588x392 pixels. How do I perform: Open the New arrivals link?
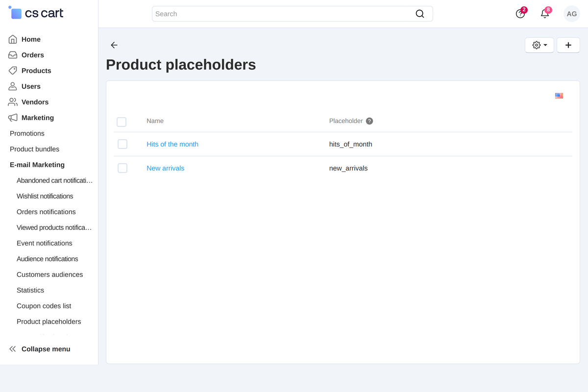coord(166,168)
